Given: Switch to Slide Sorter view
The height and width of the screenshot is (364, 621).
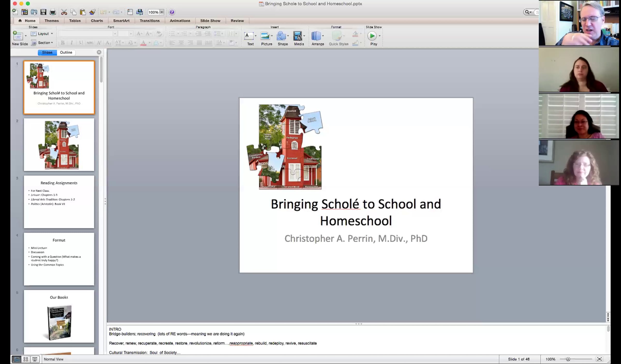Looking at the screenshot, I should [26, 359].
